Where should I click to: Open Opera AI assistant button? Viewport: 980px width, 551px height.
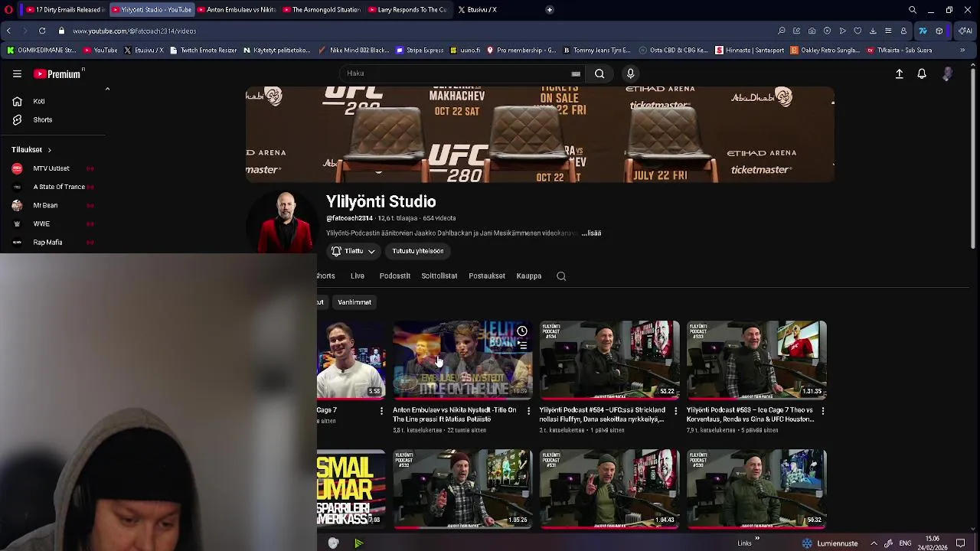[x=965, y=31]
